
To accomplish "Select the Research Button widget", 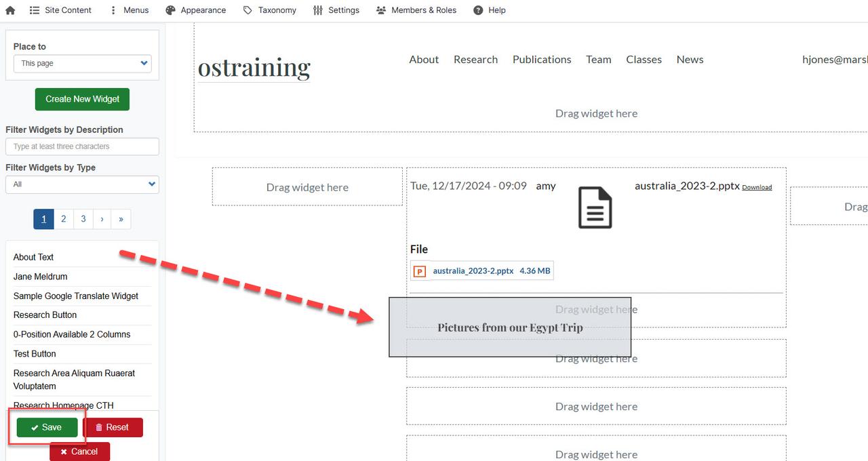I will 45,315.
